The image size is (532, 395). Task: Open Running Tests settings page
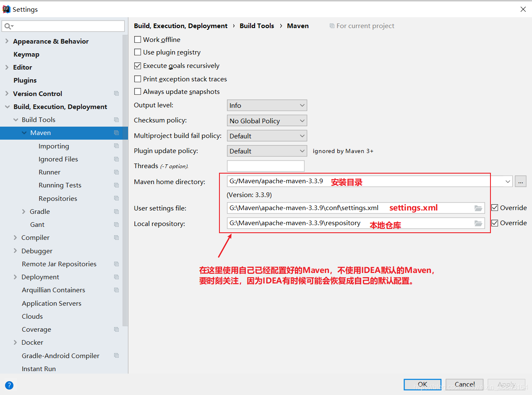[x=60, y=185]
